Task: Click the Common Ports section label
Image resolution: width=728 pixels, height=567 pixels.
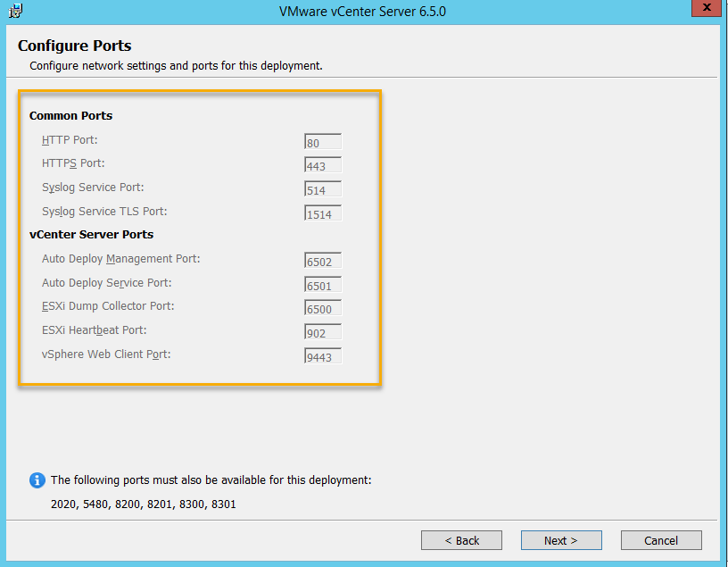Action: point(70,116)
